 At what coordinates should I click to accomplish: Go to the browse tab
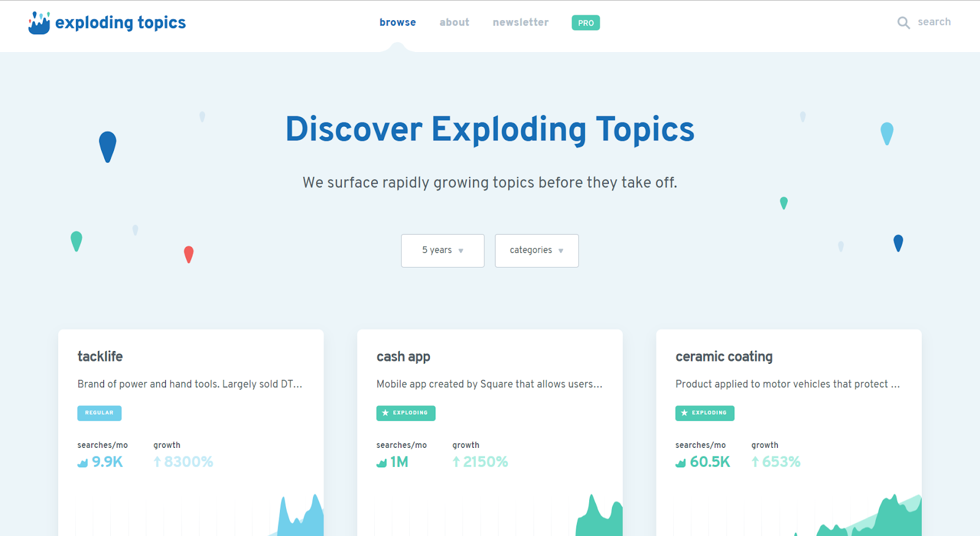(x=398, y=23)
